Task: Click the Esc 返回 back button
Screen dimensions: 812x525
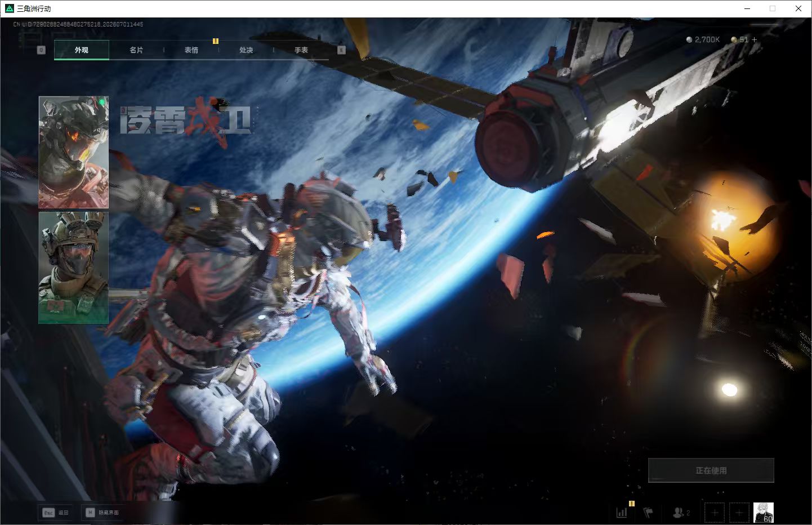Action: pos(55,513)
